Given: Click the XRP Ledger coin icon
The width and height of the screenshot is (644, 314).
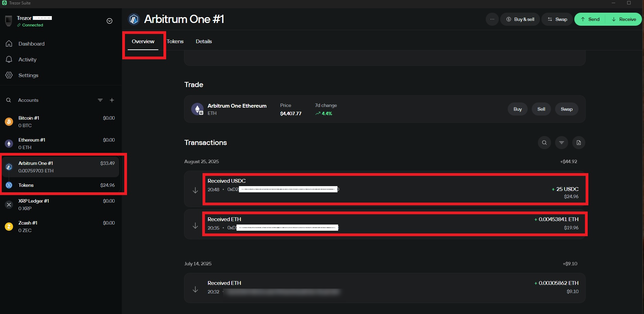Looking at the screenshot, I should pyautogui.click(x=9, y=205).
